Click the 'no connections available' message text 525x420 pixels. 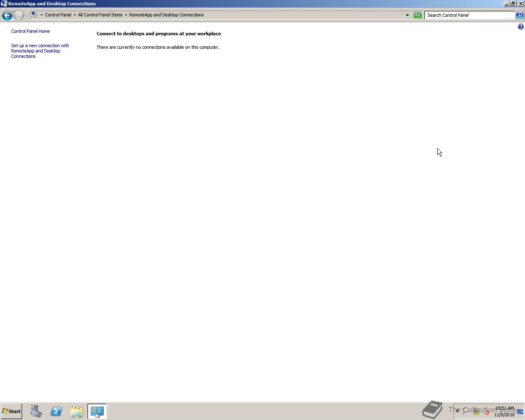coord(158,47)
